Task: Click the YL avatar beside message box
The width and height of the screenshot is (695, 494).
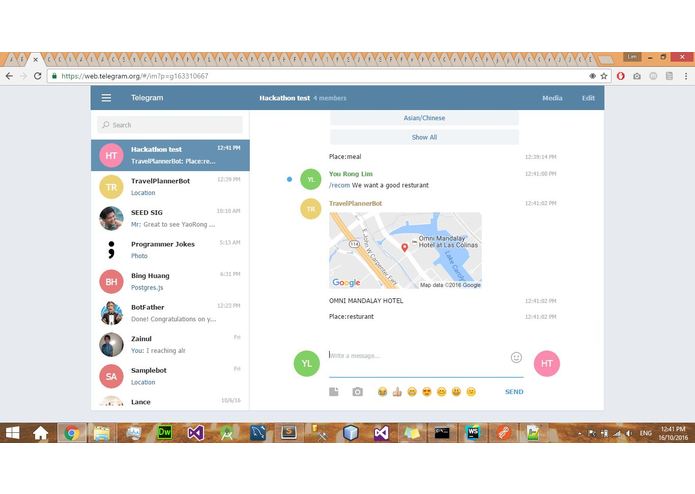Action: click(x=307, y=363)
